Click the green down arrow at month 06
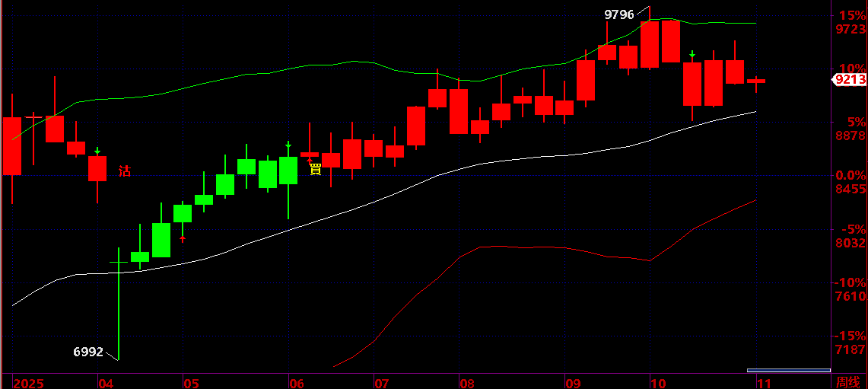868x389 pixels. [288, 145]
